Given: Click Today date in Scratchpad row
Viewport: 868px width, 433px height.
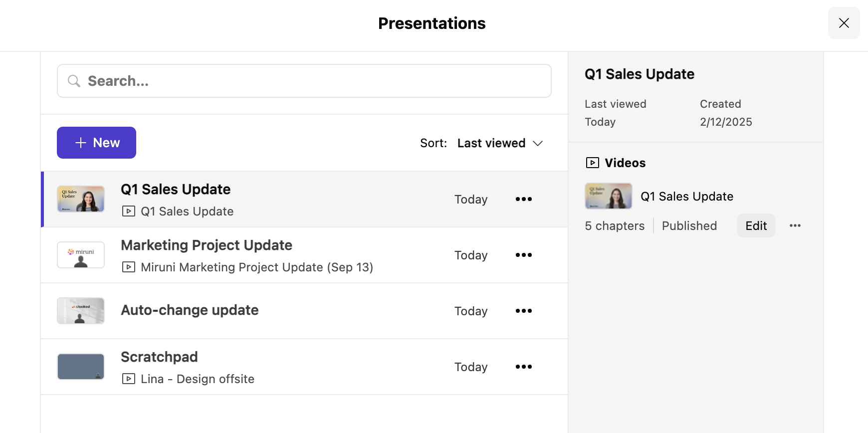Looking at the screenshot, I should point(471,367).
